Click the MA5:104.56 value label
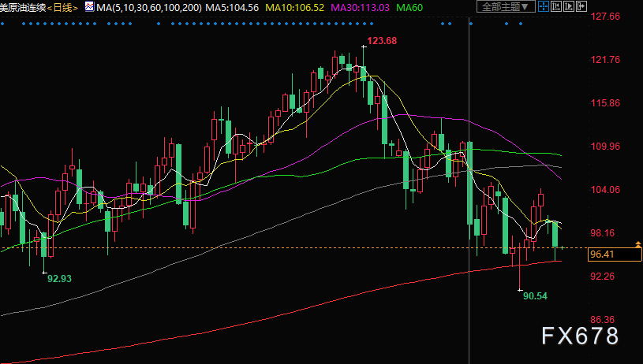The height and width of the screenshot is (364, 643). [x=232, y=7]
